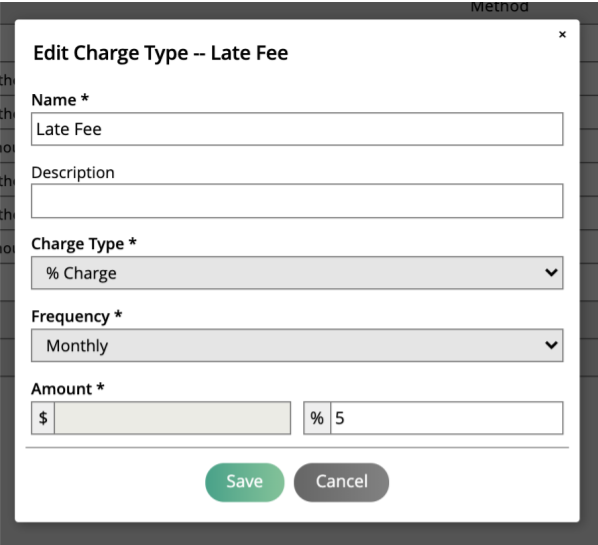Image resolution: width=598 pixels, height=545 pixels.
Task: Save the Late Fee charge type
Action: [x=244, y=482]
